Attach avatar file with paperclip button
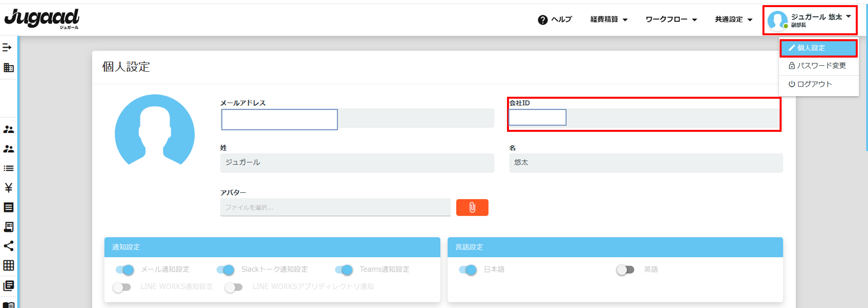Viewport: 868px width, 308px height. click(472, 207)
